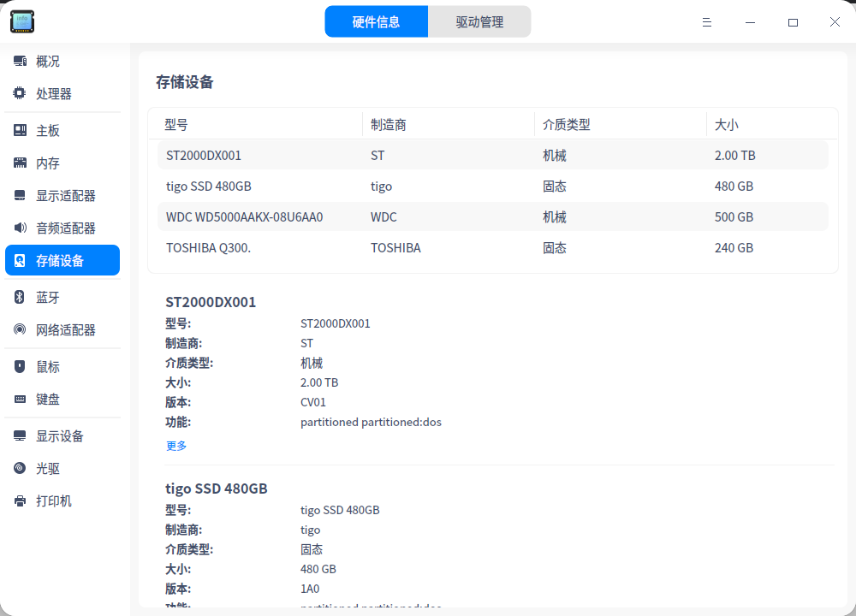This screenshot has width=856, height=616.
Task: Select the 显示适配器 display adapter icon
Action: pos(20,195)
